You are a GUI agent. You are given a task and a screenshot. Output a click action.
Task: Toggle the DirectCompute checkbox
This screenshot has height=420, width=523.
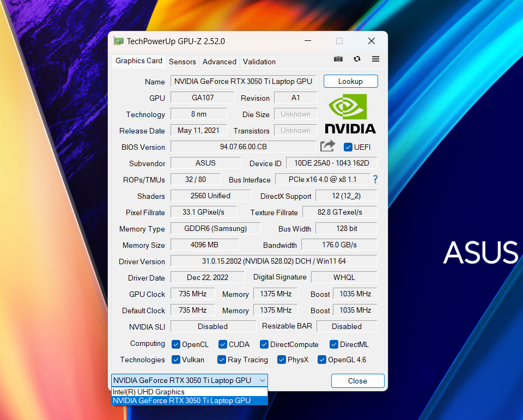(264, 344)
